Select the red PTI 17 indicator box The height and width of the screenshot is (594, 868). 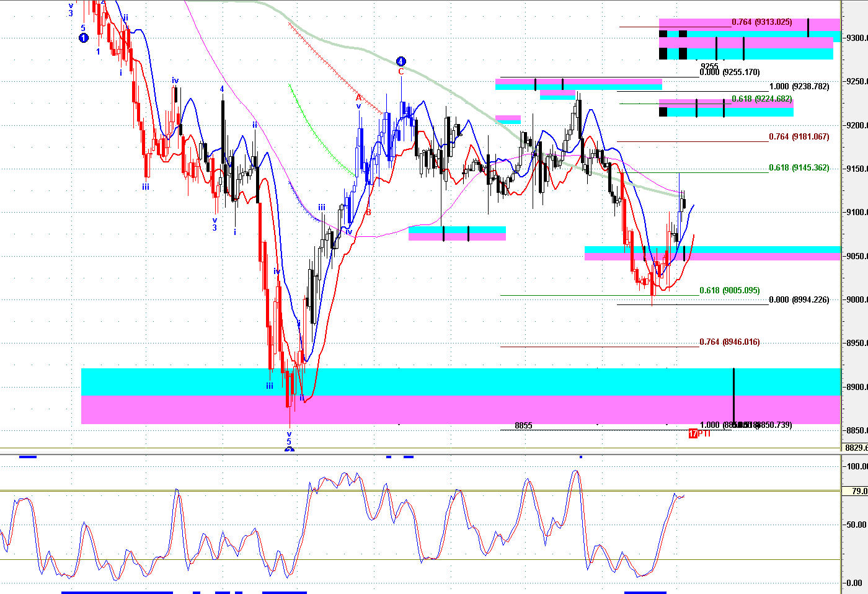[693, 433]
